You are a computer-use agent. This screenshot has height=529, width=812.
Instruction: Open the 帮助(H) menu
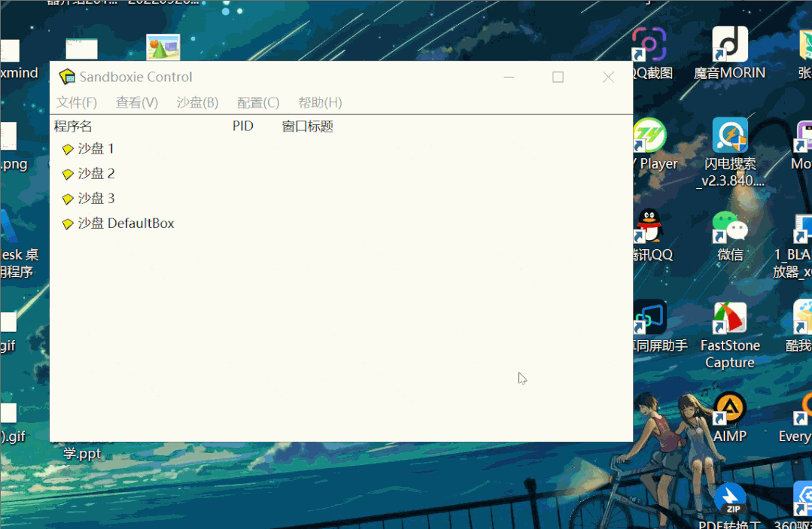point(320,102)
